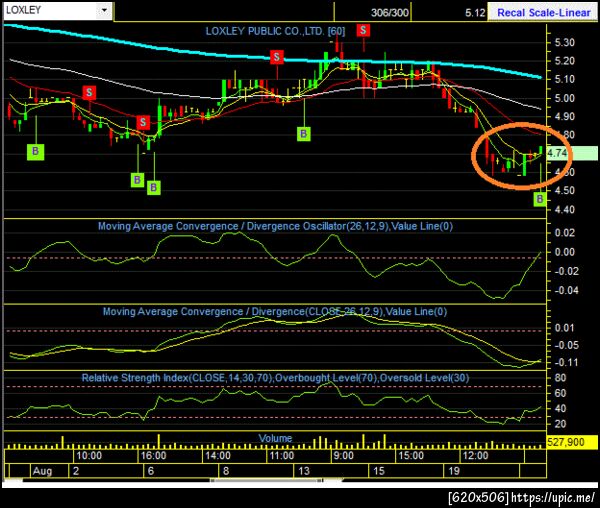Click the bar count 306/300
Screen dimensions: 600x508
point(390,13)
